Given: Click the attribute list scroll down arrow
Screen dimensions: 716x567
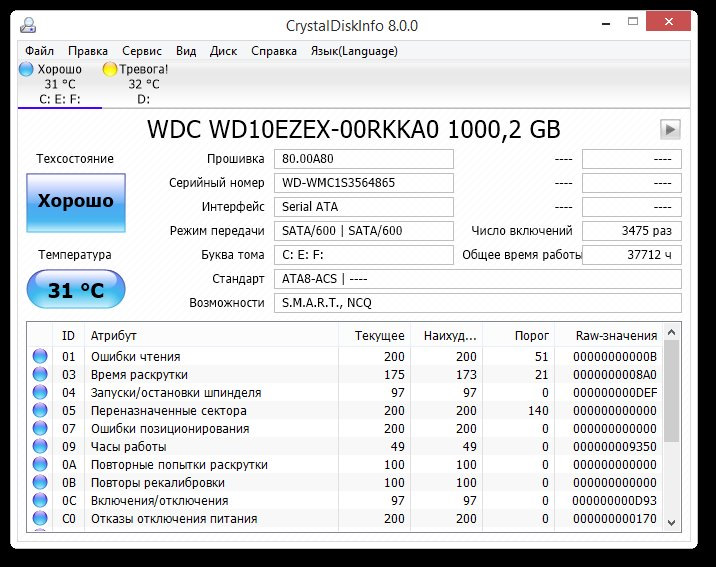Looking at the screenshot, I should [671, 523].
